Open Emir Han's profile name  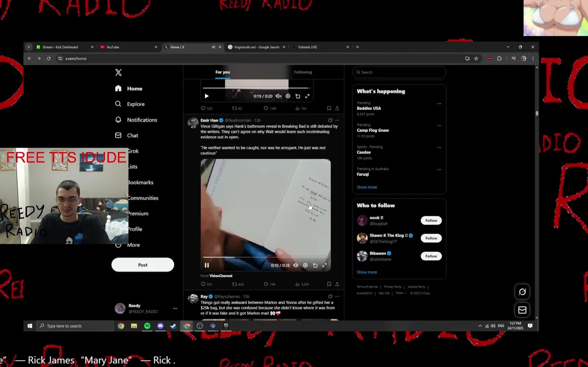point(209,120)
